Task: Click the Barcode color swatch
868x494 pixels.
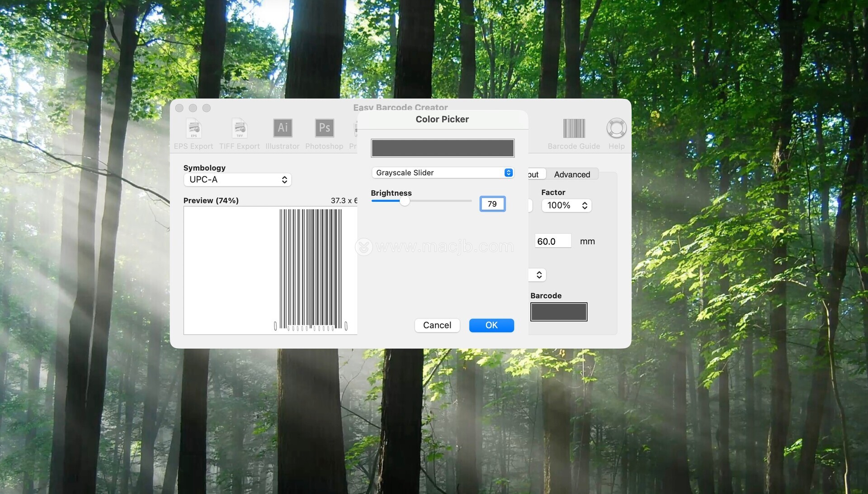Action: (559, 312)
